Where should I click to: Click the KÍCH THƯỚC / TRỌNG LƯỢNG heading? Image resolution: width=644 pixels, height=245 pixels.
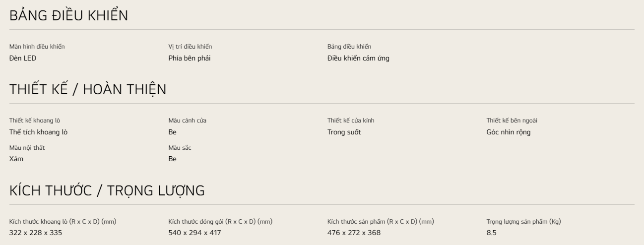coord(107,190)
